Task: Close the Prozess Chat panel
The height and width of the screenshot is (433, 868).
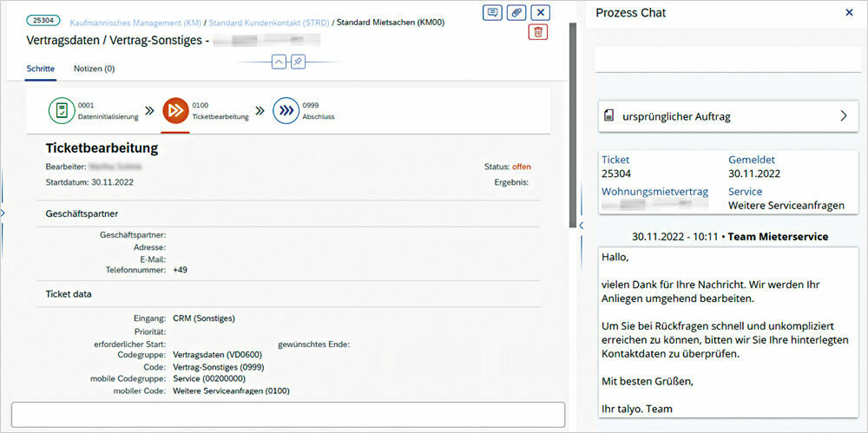Action: 849,13
